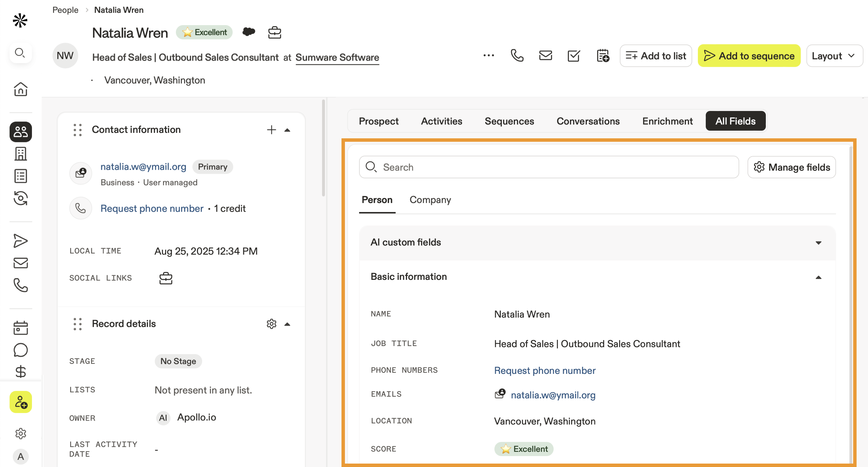The image size is (868, 467).
Task: Open the Sumware Software company link
Action: (337, 57)
